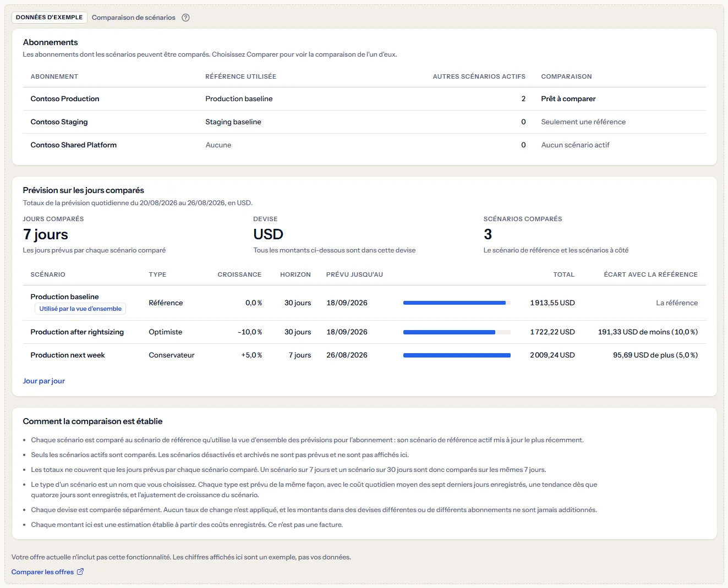Click the Croissance column header
Screen dimensions: 728x588
pos(239,274)
